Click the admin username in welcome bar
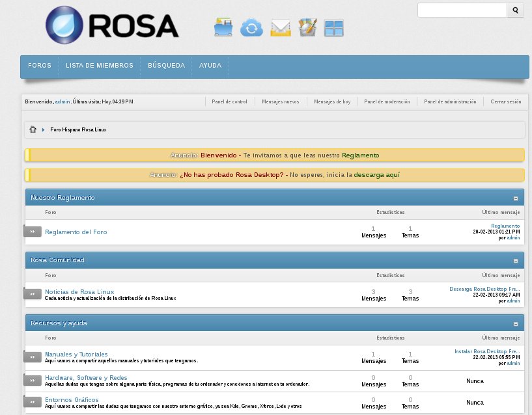Image resolution: width=532 pixels, height=415 pixels. pyautogui.click(x=63, y=101)
